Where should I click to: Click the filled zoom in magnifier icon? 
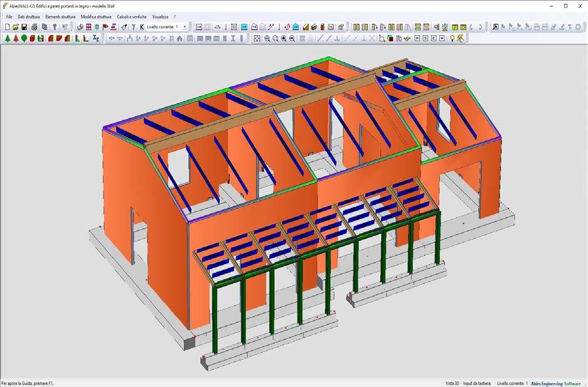click(x=284, y=38)
